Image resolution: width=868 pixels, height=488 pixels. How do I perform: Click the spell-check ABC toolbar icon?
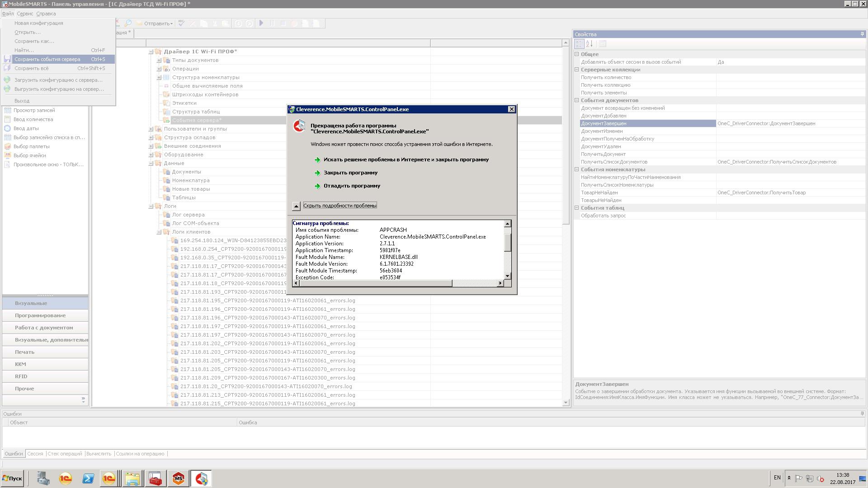point(181,23)
